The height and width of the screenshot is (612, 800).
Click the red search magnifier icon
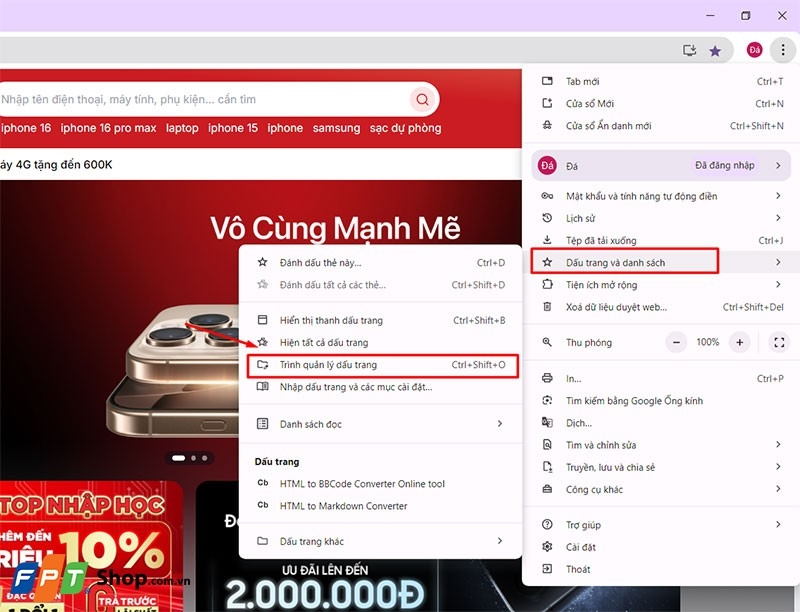coord(422,99)
